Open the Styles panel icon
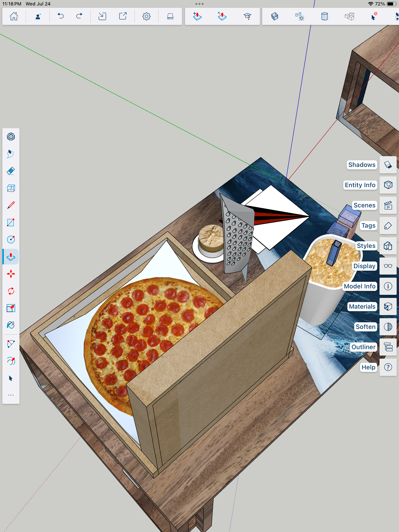This screenshot has width=399, height=532. pos(388,246)
